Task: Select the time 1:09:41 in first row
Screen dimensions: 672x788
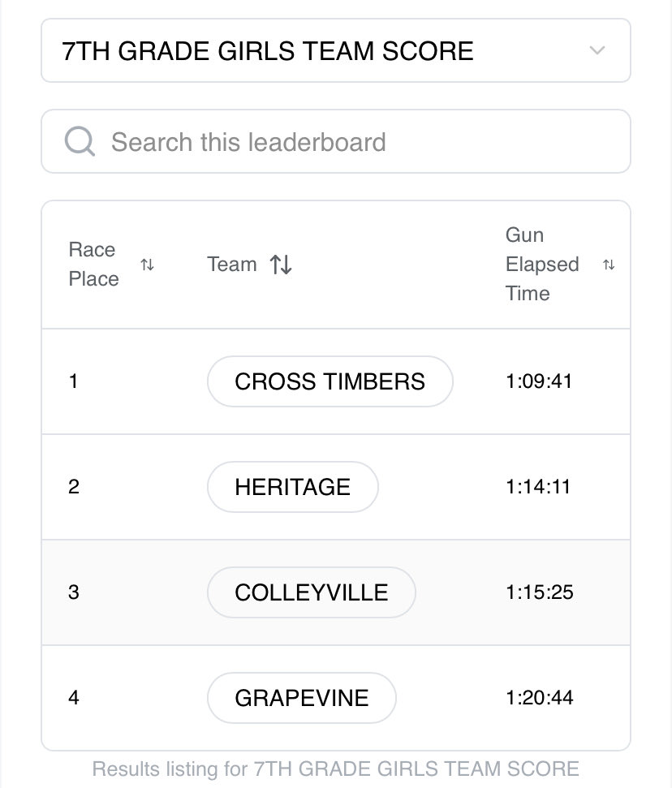Action: [x=539, y=381]
